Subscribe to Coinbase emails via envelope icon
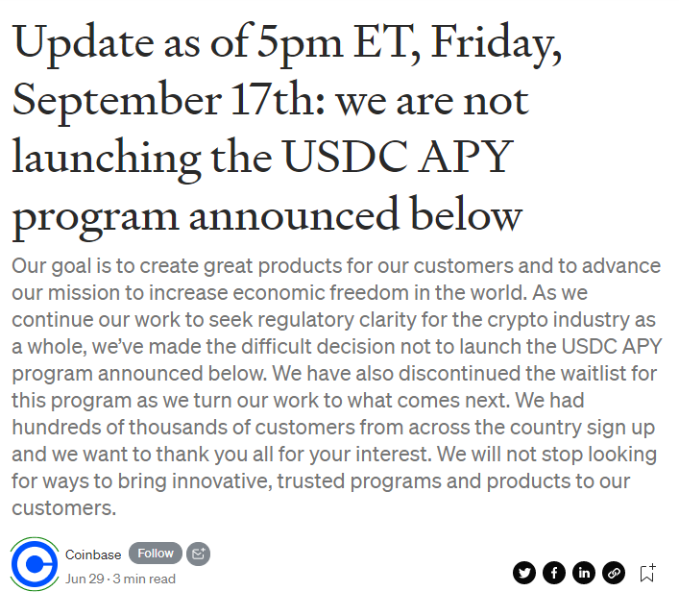The height and width of the screenshot is (616, 679). [x=199, y=554]
